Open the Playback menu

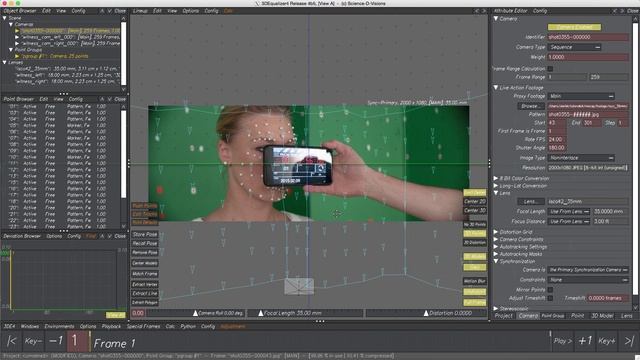click(x=111, y=327)
